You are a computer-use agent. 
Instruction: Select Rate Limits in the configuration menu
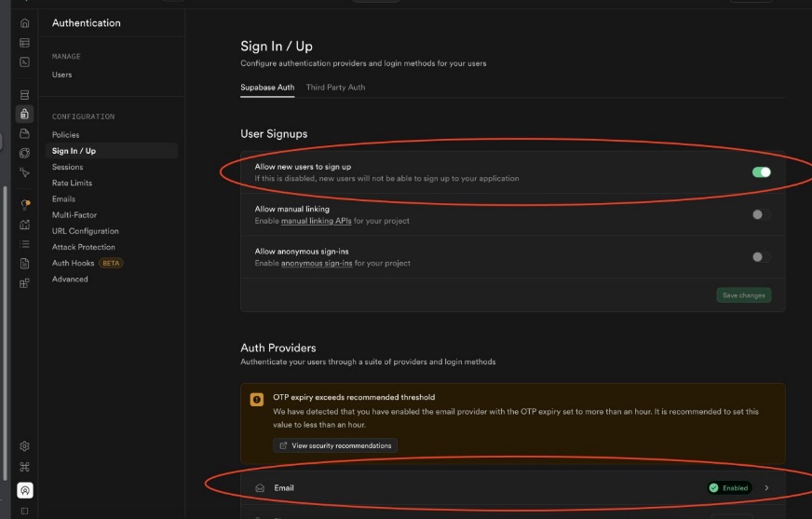72,183
